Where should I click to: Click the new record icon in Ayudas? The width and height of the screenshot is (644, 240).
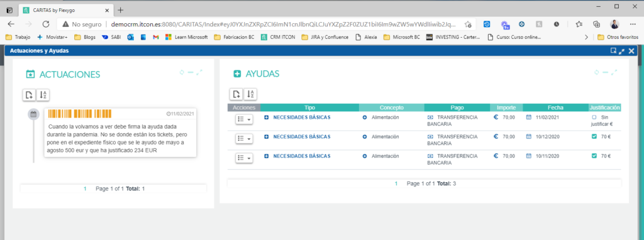(236, 94)
